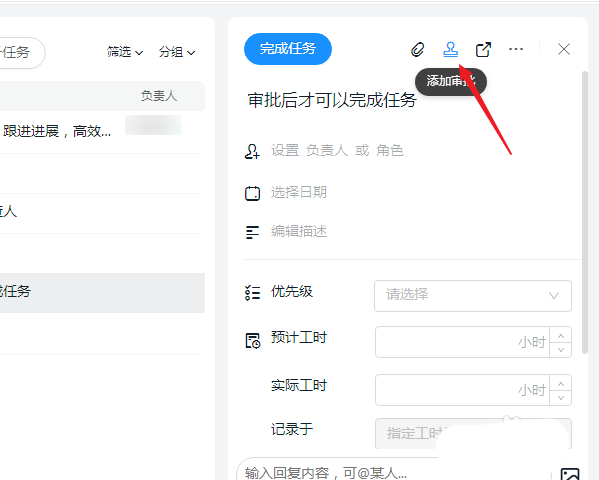Click the 优先级 priority list icon
The width and height of the screenshot is (599, 480).
252,293
